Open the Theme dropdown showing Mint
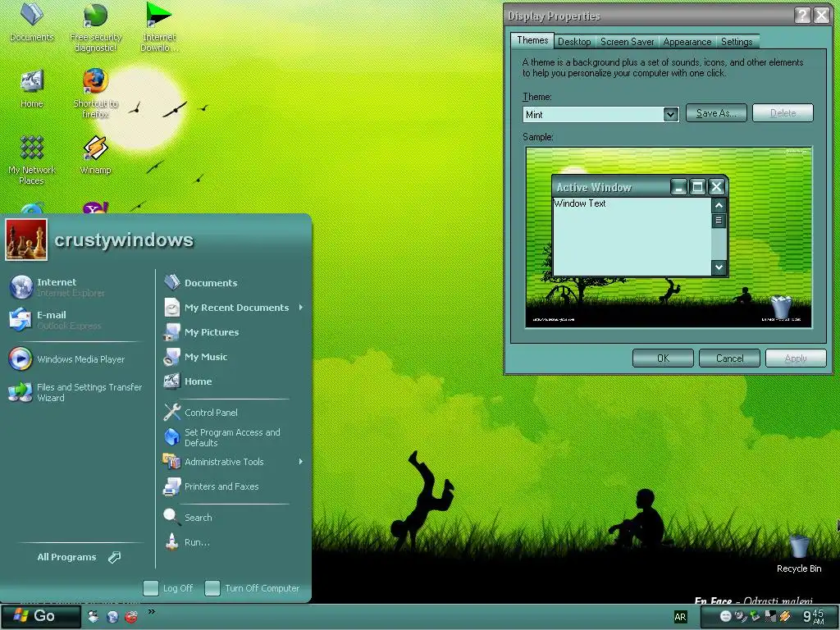This screenshot has height=630, width=840. [601, 114]
